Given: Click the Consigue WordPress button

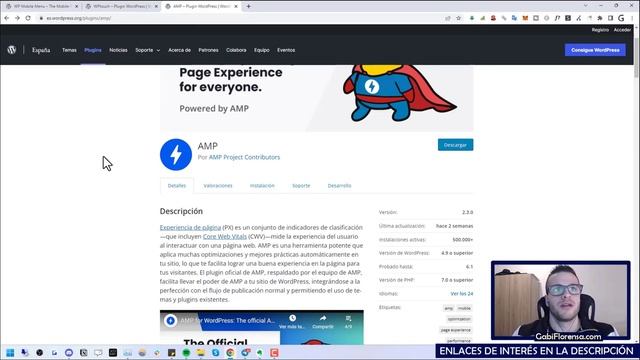Looking at the screenshot, I should [x=595, y=50].
